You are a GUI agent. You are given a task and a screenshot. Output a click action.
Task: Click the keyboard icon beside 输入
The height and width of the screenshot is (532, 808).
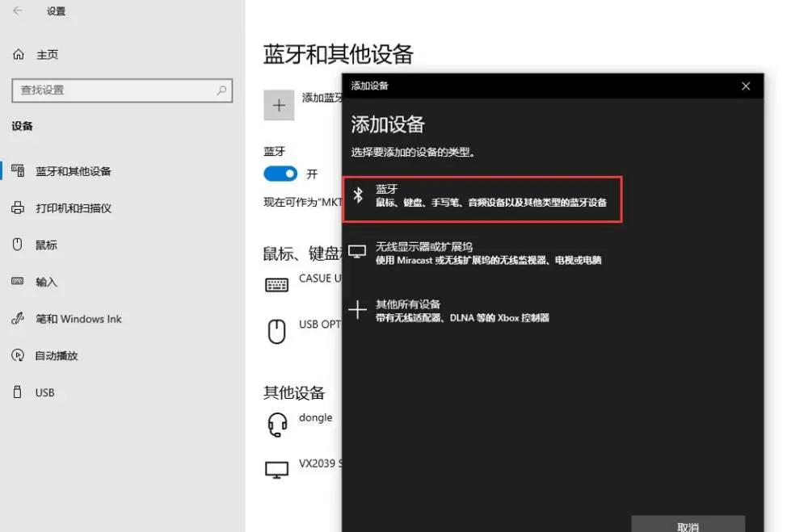coord(18,281)
